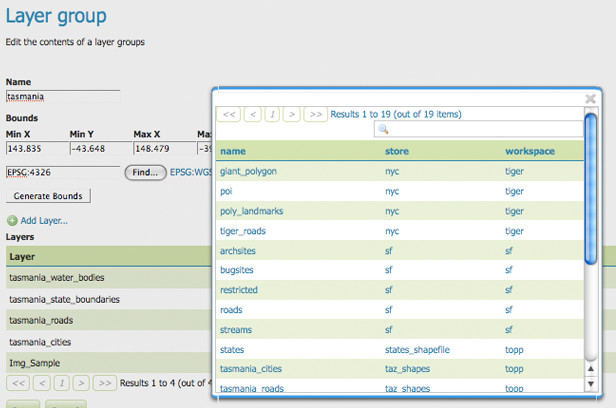Viewport: 616px width, 408px height.
Task: Click page 1 button under Layers table
Action: click(62, 383)
